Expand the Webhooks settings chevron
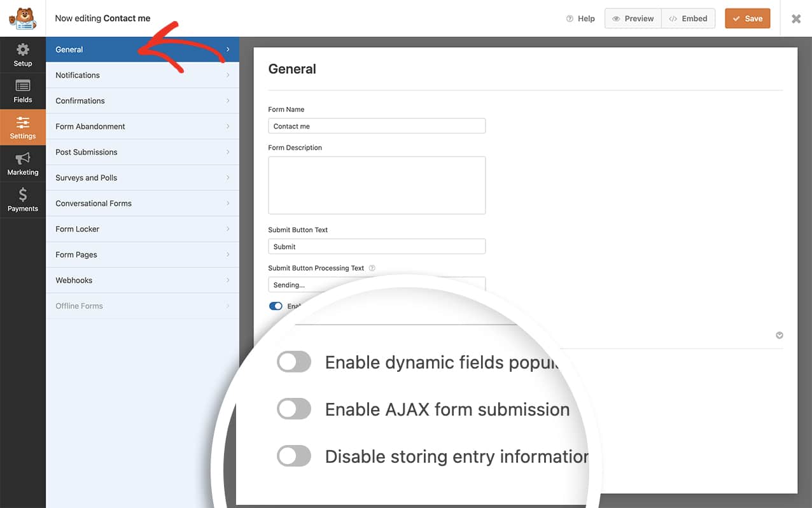 (x=228, y=280)
